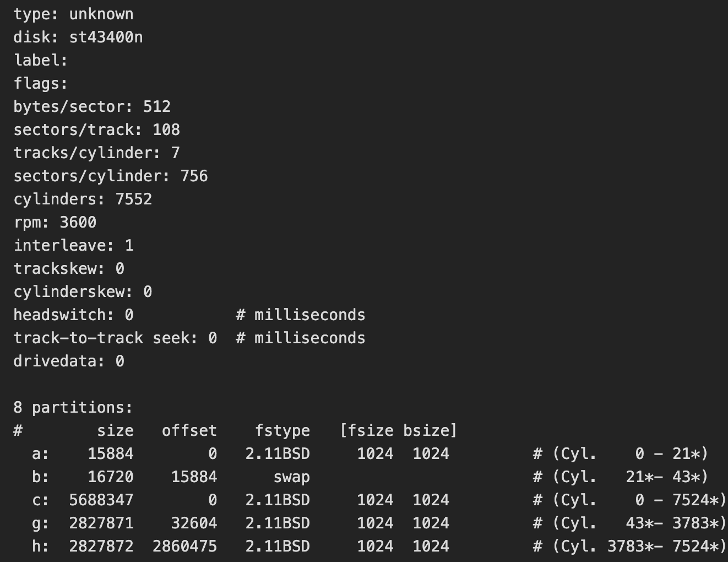The height and width of the screenshot is (562, 728).
Task: Click the disk name st43400n
Action: [106, 37]
